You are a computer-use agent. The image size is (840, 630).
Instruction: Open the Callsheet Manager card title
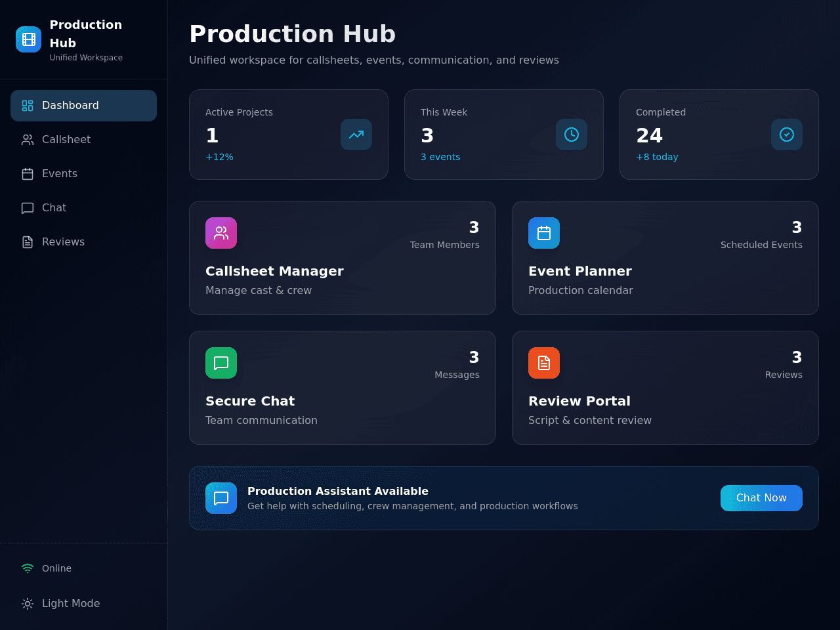[274, 271]
